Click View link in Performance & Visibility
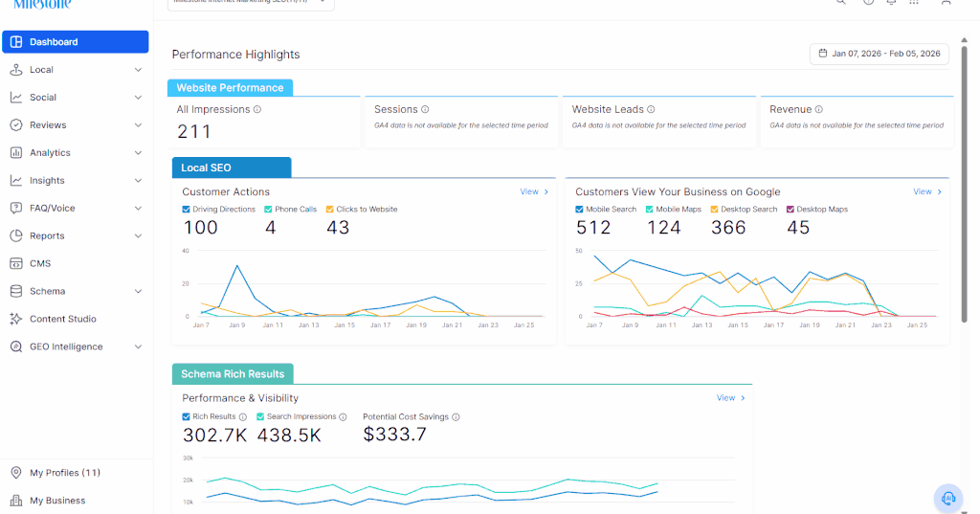 (x=730, y=397)
